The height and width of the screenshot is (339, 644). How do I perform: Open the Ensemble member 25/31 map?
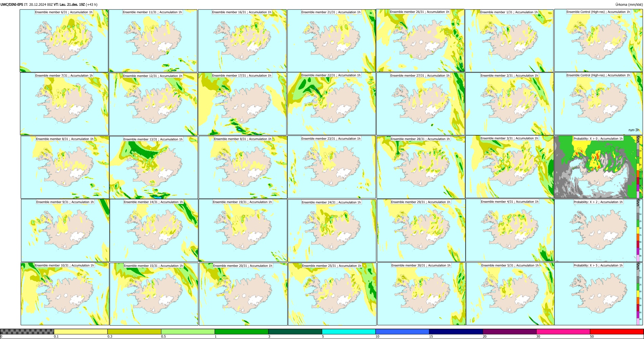[x=332, y=294]
